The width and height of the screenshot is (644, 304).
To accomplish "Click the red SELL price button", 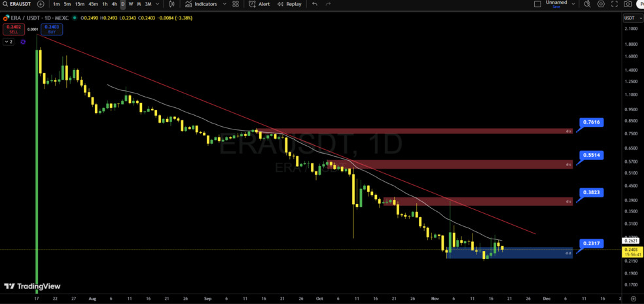I will point(14,29).
